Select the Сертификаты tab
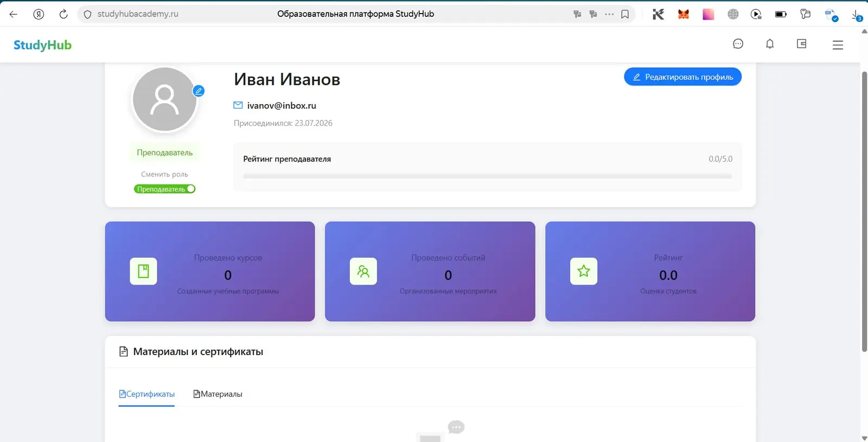 tap(146, 394)
